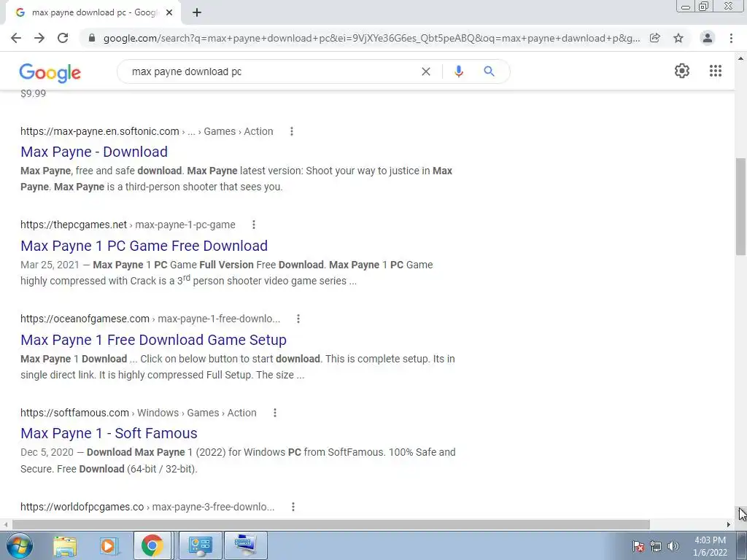Open the volume speaker tray icon
747x560 pixels.
pyautogui.click(x=673, y=546)
